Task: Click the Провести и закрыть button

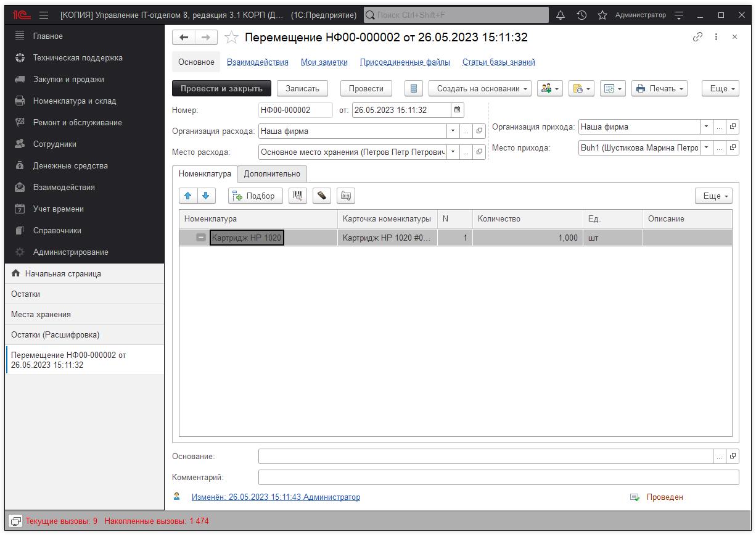Action: (x=221, y=88)
